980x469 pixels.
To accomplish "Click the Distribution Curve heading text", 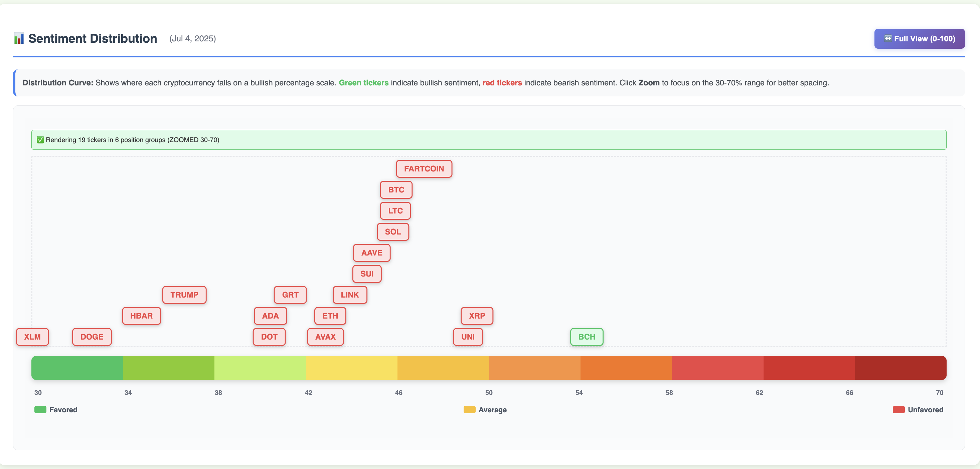I will (57, 82).
